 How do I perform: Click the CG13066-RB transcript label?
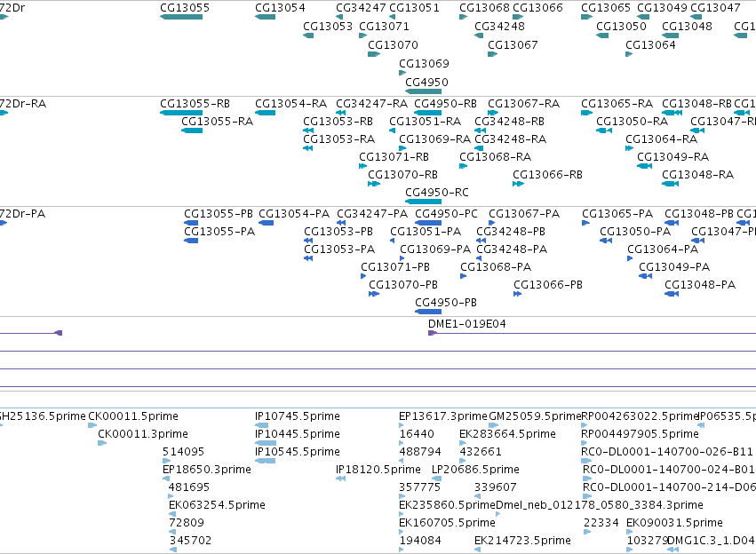(x=548, y=174)
